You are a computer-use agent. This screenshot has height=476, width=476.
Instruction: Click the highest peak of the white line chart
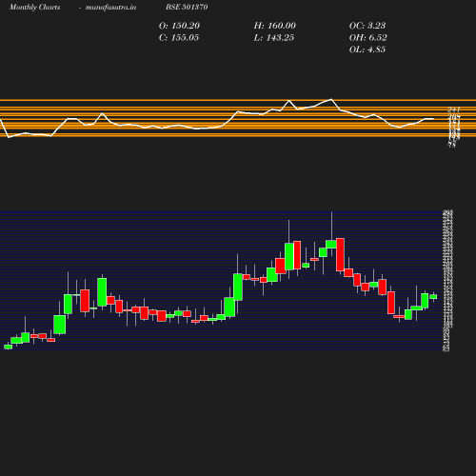click(x=331, y=99)
